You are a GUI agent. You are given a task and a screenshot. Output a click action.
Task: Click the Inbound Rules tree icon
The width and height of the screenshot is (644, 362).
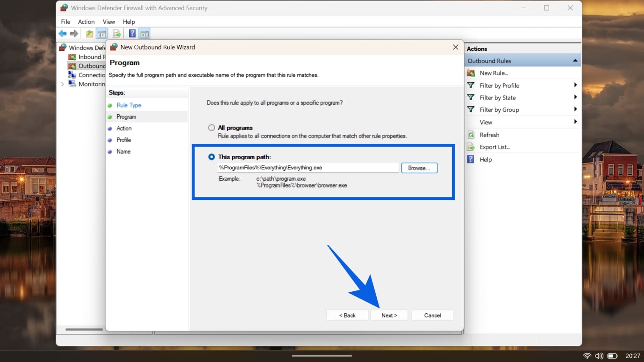pyautogui.click(x=72, y=57)
